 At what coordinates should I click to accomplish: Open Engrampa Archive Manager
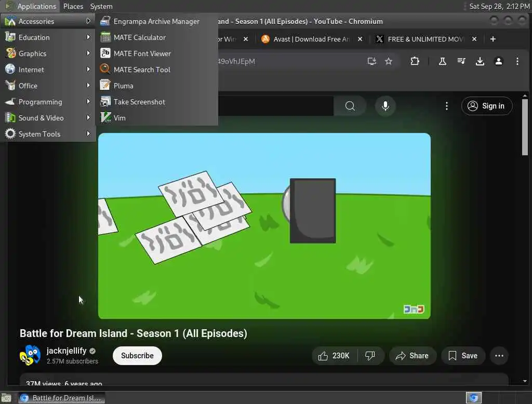156,21
